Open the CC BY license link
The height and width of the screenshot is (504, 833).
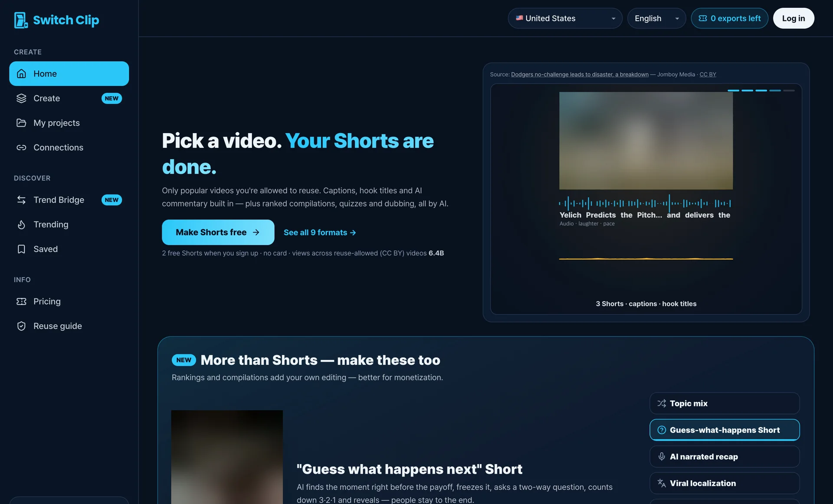tap(708, 75)
